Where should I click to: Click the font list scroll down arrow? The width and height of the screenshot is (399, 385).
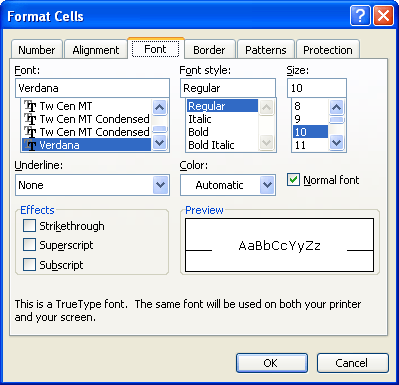click(x=160, y=143)
